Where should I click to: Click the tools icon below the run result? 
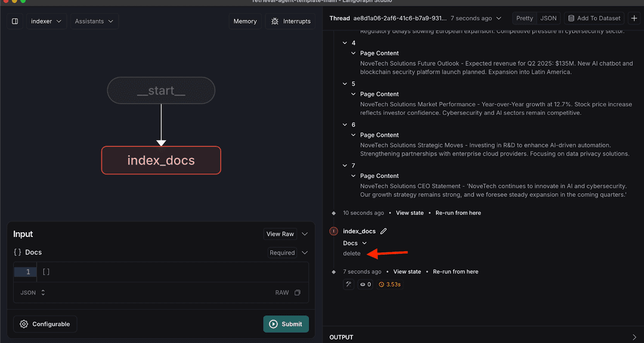coord(349,284)
